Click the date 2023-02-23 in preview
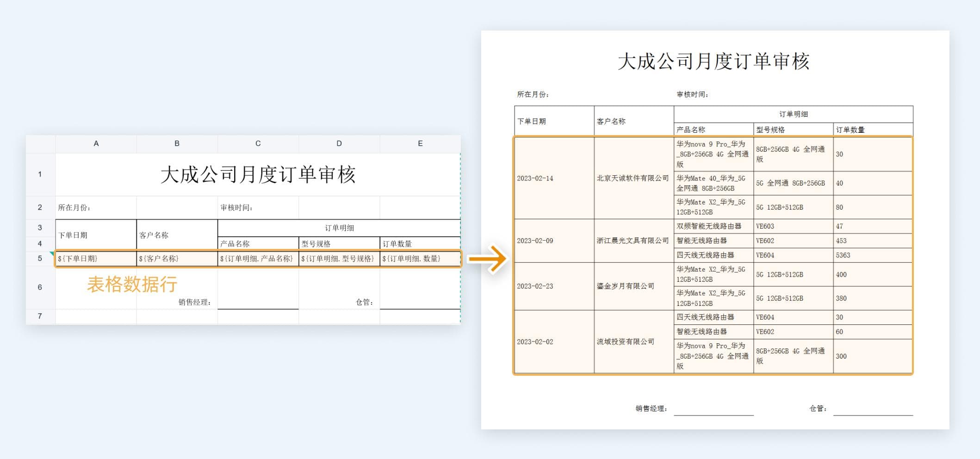Image resolution: width=980 pixels, height=459 pixels. (x=535, y=286)
